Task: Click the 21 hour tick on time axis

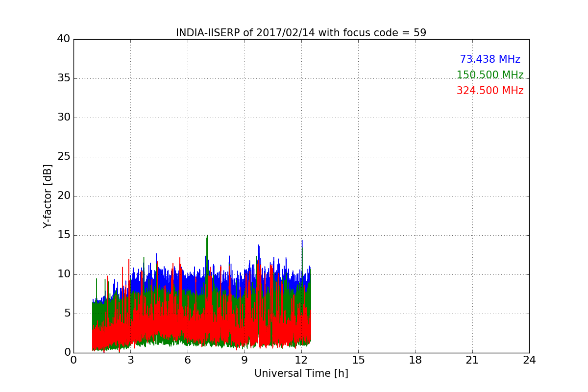Action: tap(472, 360)
